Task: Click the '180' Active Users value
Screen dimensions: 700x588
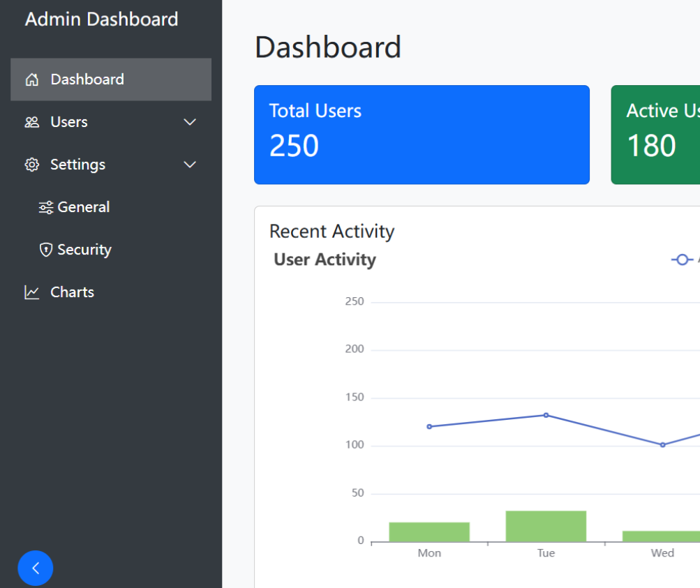Action: coord(652,146)
